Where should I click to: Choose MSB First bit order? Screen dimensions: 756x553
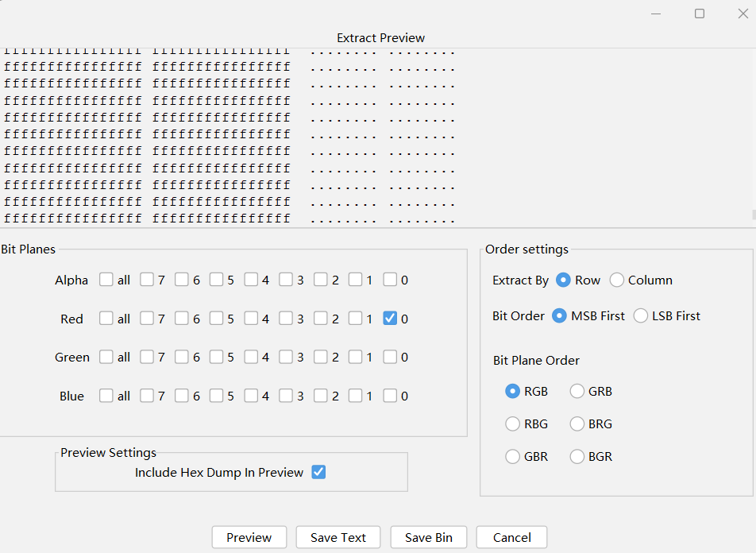coord(560,315)
